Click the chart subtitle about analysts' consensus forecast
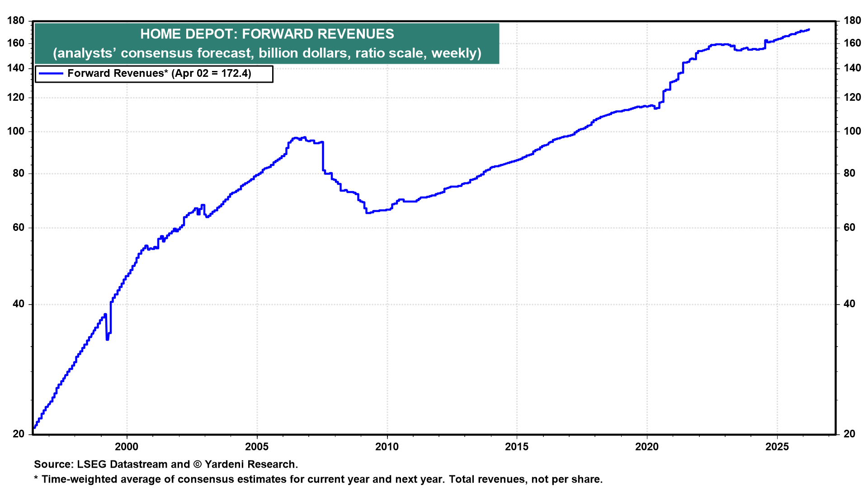868x488 pixels. [267, 53]
